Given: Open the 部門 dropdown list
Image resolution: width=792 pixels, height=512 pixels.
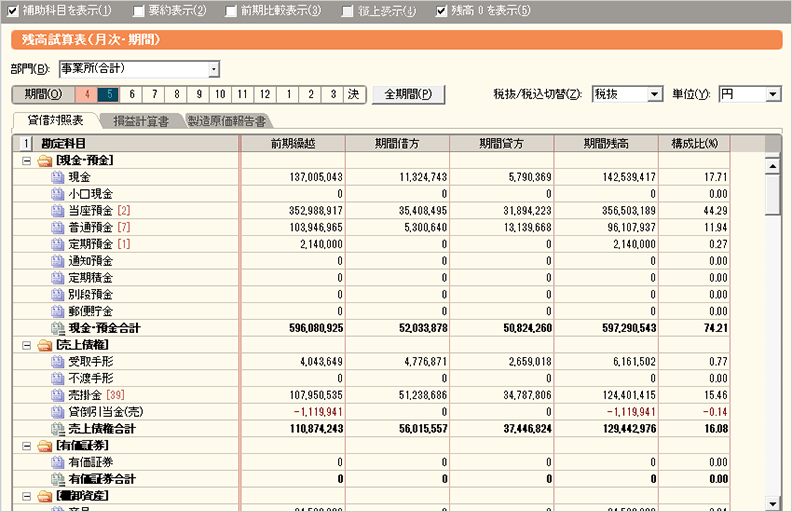Looking at the screenshot, I should [x=213, y=69].
